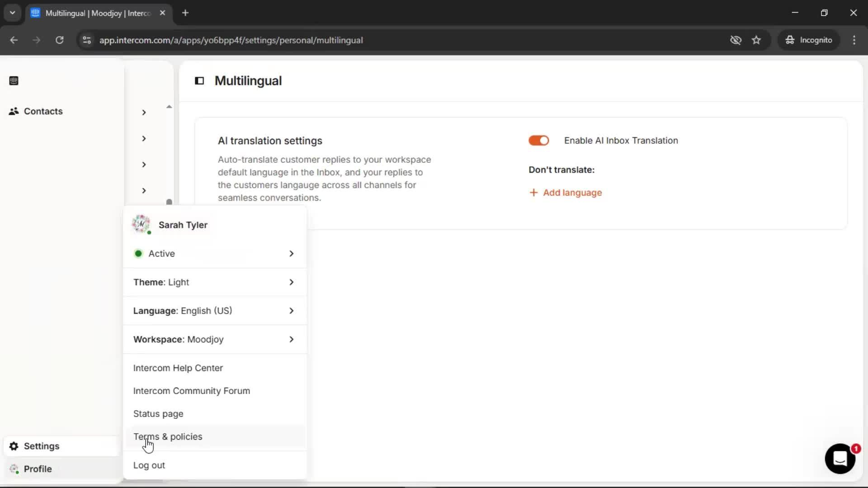Screen dimensions: 868x488
Task: Open Intercom Help Center menu item
Action: coord(215,368)
